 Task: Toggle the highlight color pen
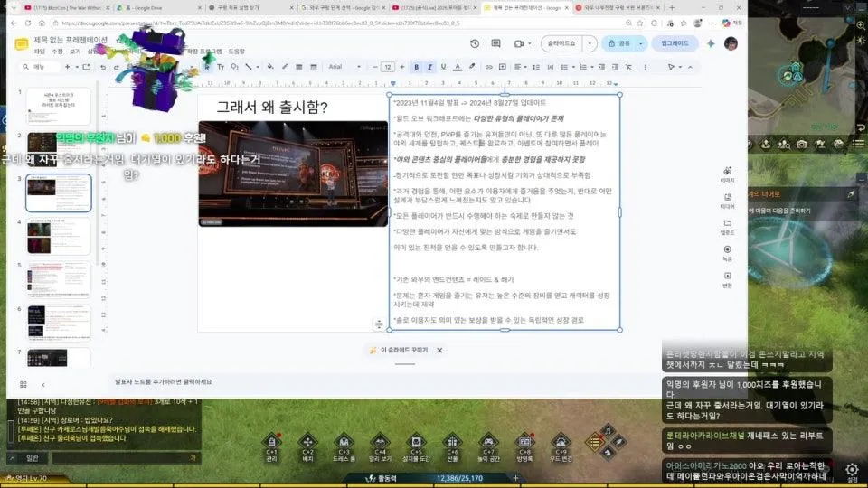(472, 67)
